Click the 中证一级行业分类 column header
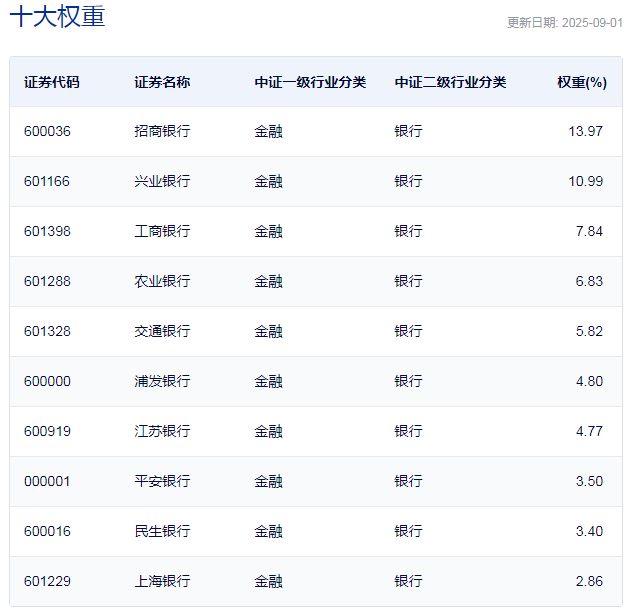The width and height of the screenshot is (631, 611). [310, 82]
